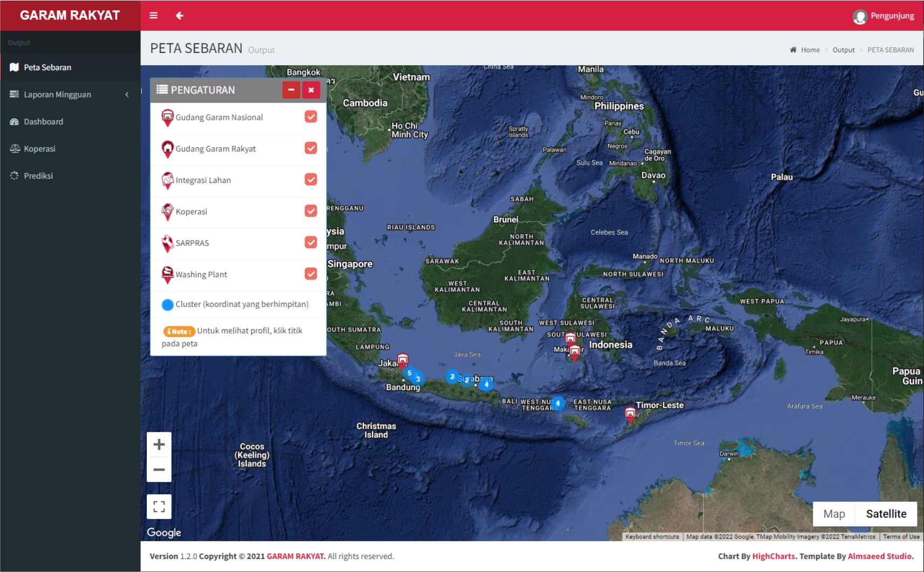This screenshot has width=924, height=572.
Task: Uncheck Gudang Garam Nasional layer
Action: (x=311, y=117)
